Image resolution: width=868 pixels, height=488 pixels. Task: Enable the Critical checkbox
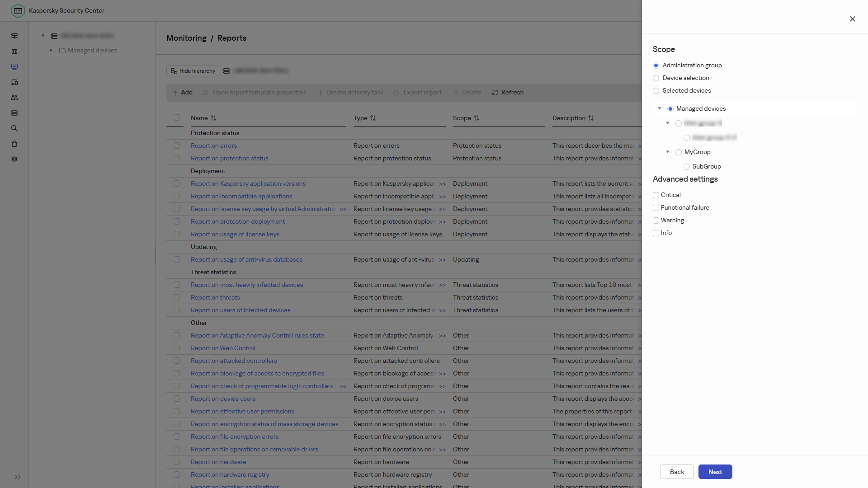coord(656,195)
